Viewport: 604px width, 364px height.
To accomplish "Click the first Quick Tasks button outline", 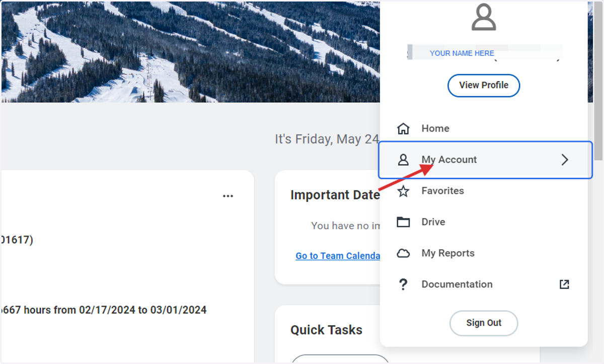I will 340,358.
